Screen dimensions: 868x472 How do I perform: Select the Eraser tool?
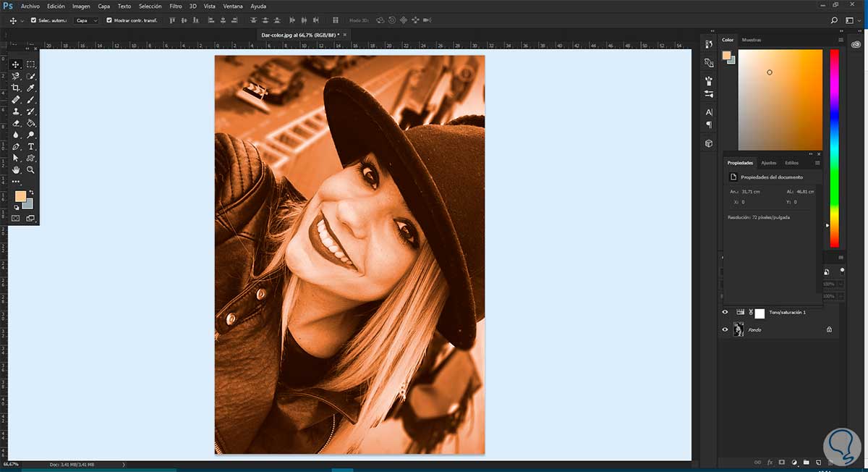16,123
